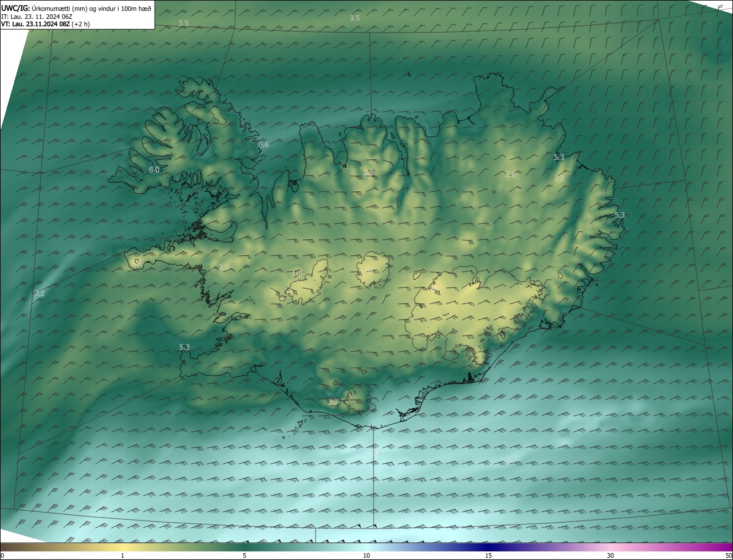Click the 5 tick on the color scale
This screenshot has width=733, height=560.
pos(245,555)
